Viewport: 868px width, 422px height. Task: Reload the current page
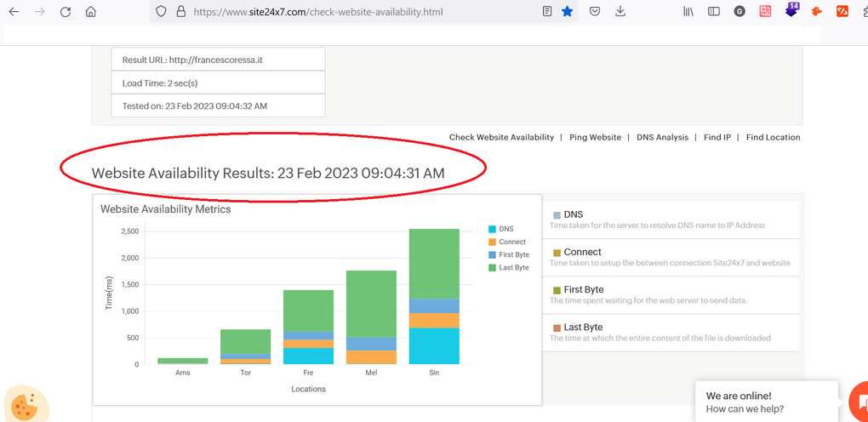click(x=66, y=11)
